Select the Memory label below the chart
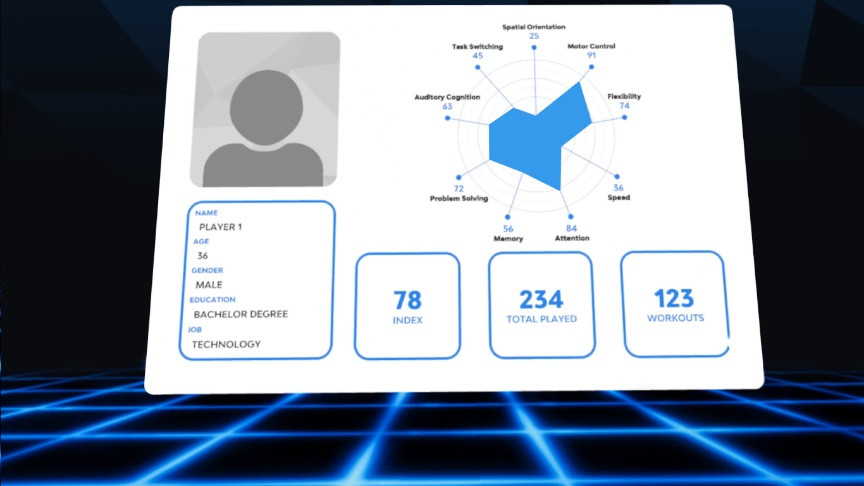 point(508,239)
